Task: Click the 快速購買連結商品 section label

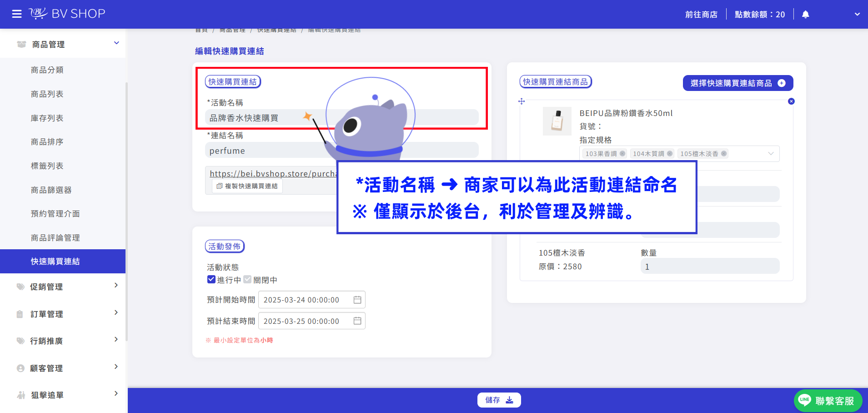Action: click(556, 82)
